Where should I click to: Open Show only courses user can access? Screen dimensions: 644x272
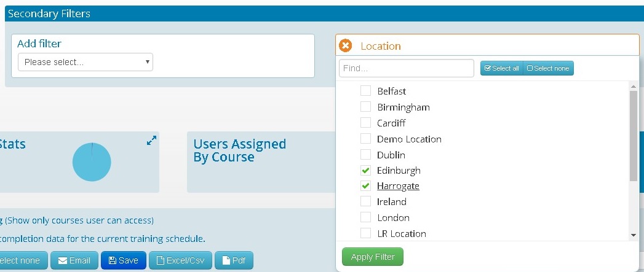click(x=79, y=220)
